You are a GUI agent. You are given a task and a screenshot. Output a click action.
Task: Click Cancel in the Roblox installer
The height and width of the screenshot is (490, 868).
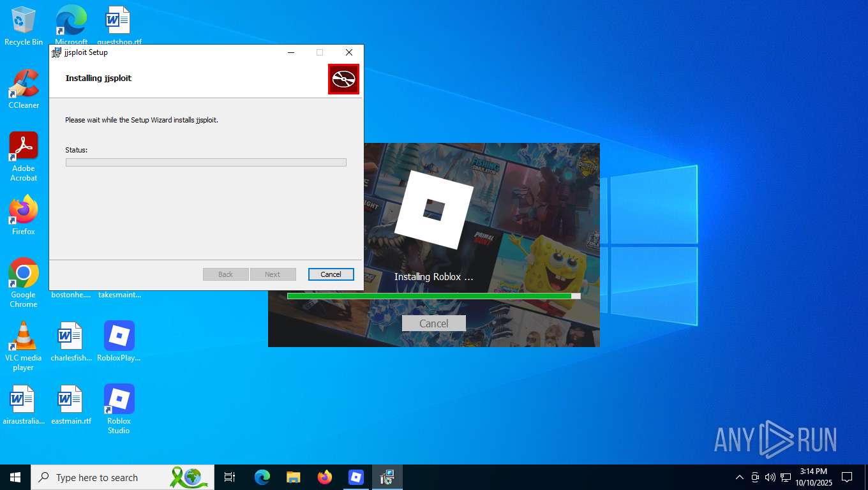434,323
